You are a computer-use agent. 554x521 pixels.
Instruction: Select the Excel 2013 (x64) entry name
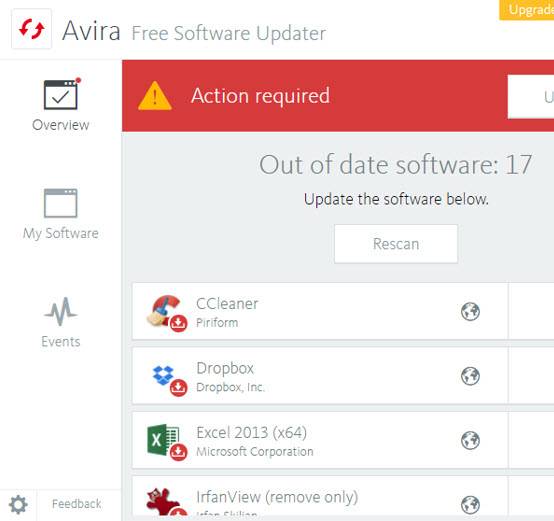252,433
